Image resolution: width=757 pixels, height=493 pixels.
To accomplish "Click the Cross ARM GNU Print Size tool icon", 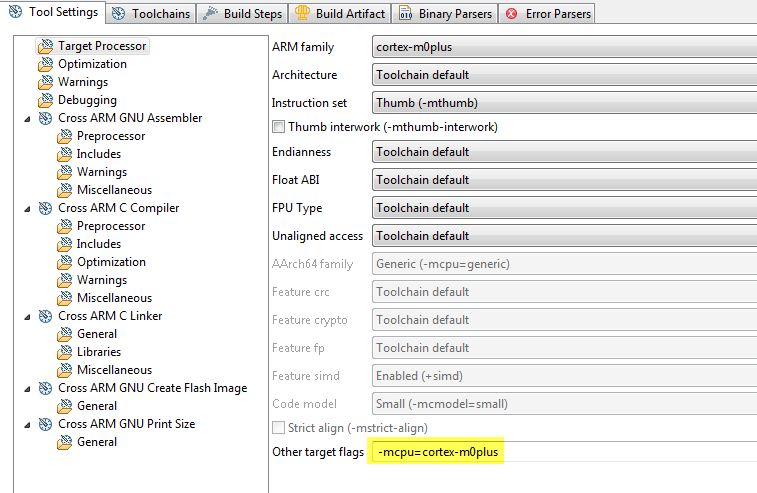I will tap(45, 424).
